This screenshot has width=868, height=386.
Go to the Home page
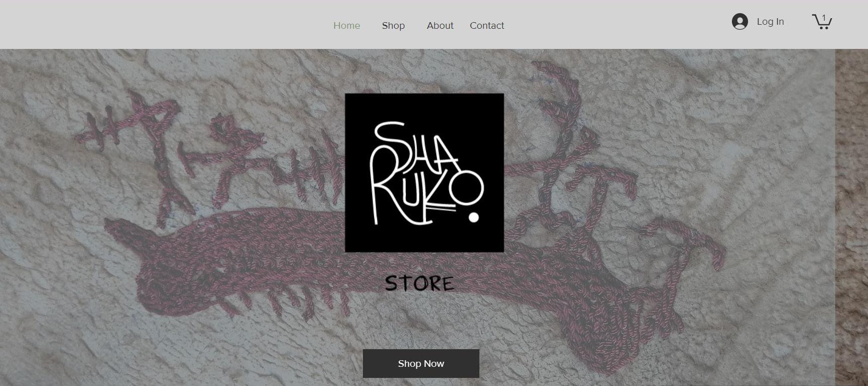pyautogui.click(x=347, y=25)
